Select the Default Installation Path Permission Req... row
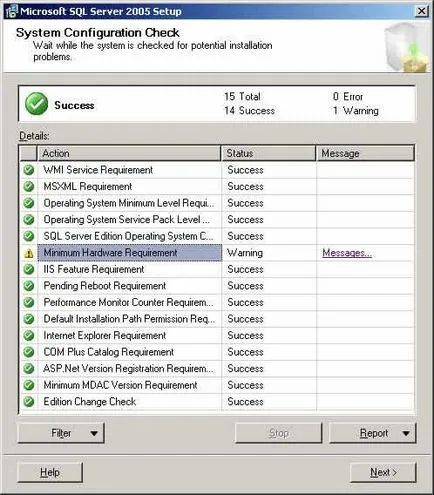The image size is (434, 495). 217,319
